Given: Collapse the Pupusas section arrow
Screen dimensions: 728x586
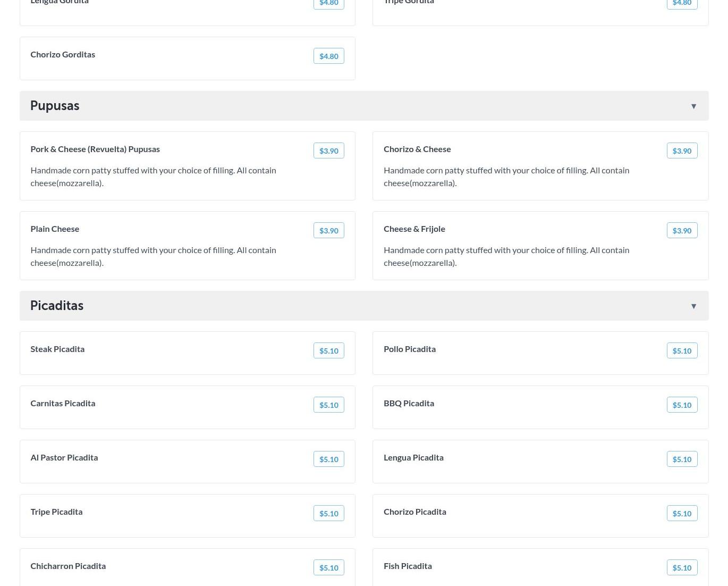Looking at the screenshot, I should [x=693, y=106].
